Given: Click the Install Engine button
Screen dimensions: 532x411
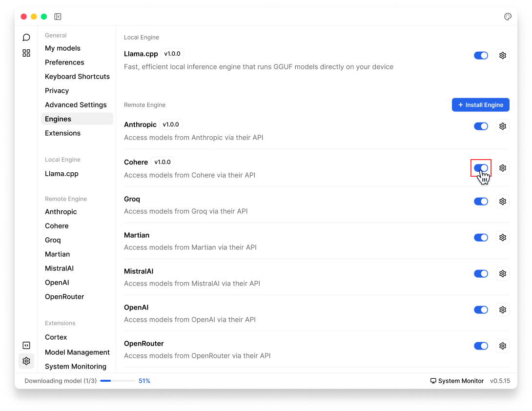Looking at the screenshot, I should 480,105.
